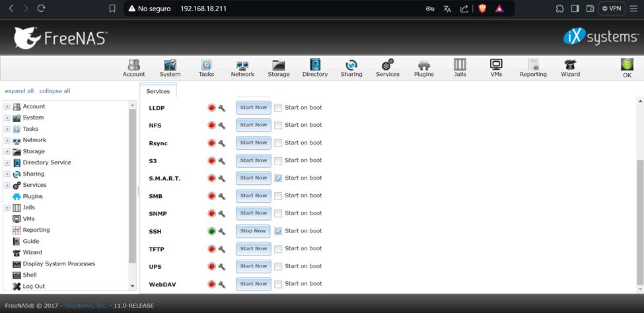Enable Start on boot for TFTP
Screen dimensions: 644x313
point(278,248)
